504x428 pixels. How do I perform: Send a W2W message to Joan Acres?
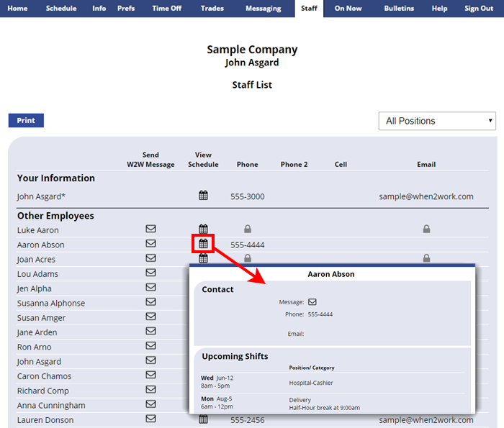pyautogui.click(x=150, y=258)
